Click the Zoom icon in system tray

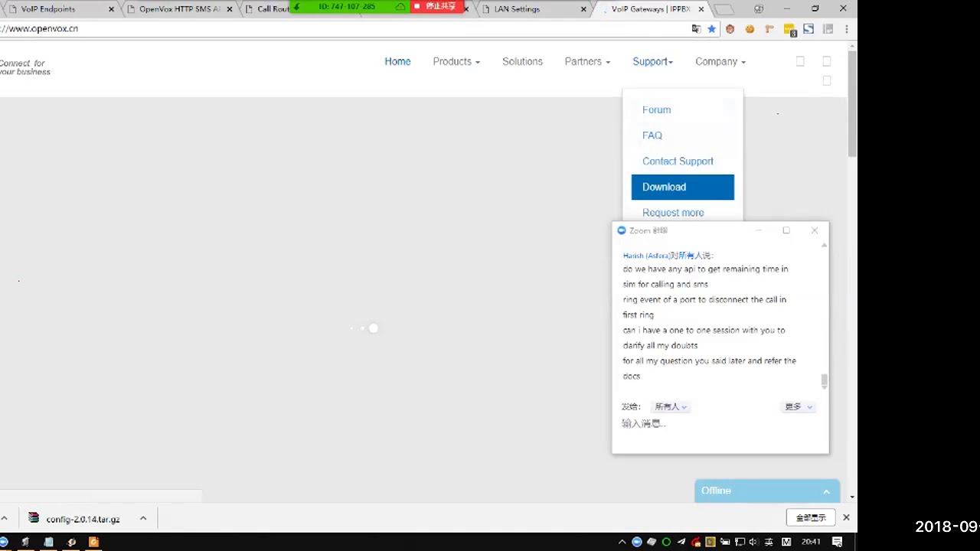[636, 542]
